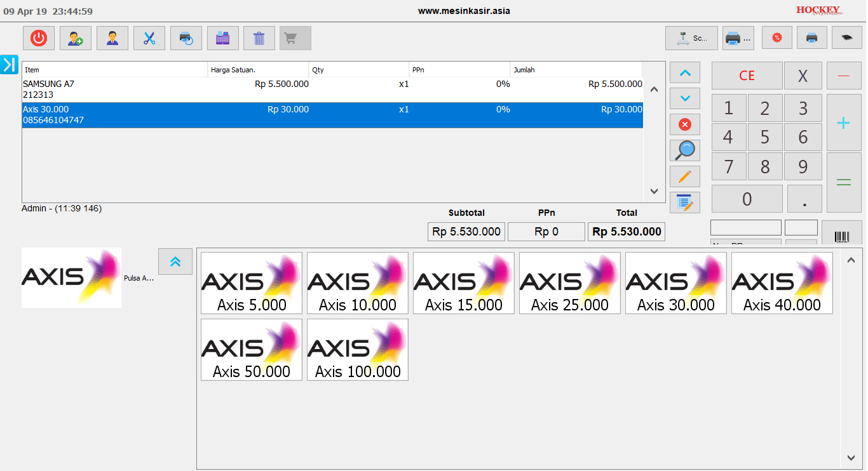
Task: Click the customer icon in the toolbar
Action: point(112,38)
